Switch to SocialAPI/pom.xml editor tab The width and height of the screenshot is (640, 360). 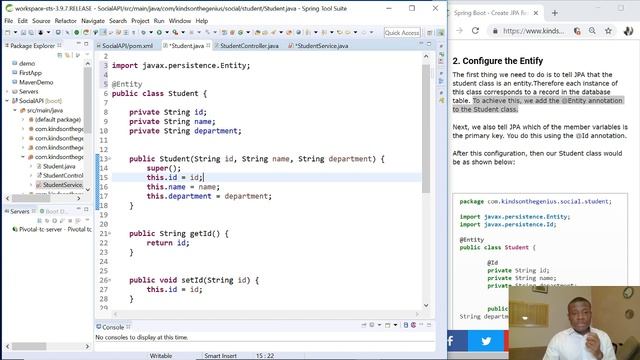point(125,46)
